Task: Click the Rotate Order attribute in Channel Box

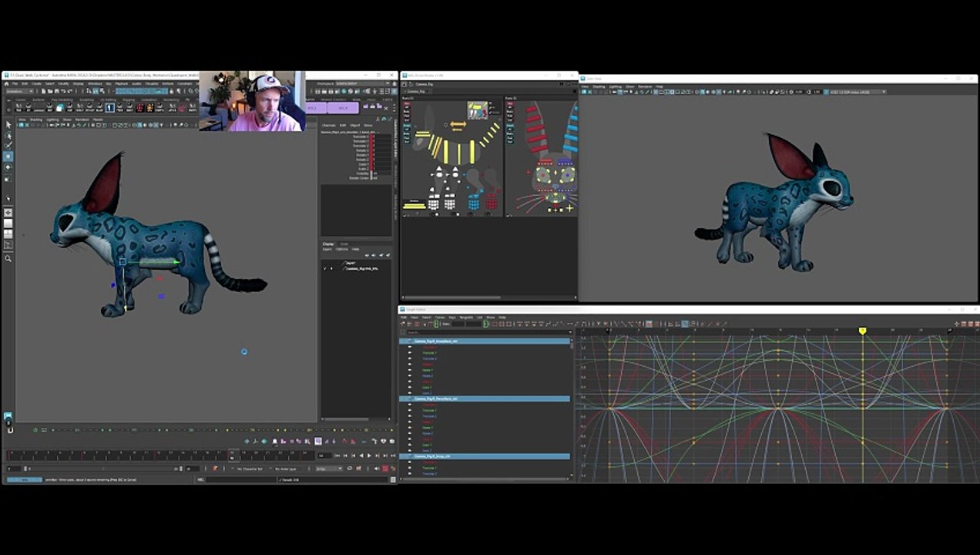Action: coord(361,178)
